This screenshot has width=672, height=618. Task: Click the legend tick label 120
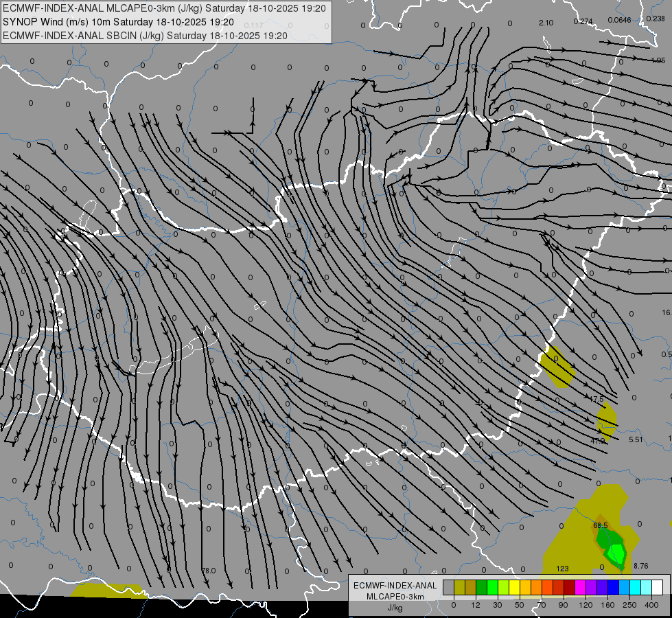coord(586,606)
